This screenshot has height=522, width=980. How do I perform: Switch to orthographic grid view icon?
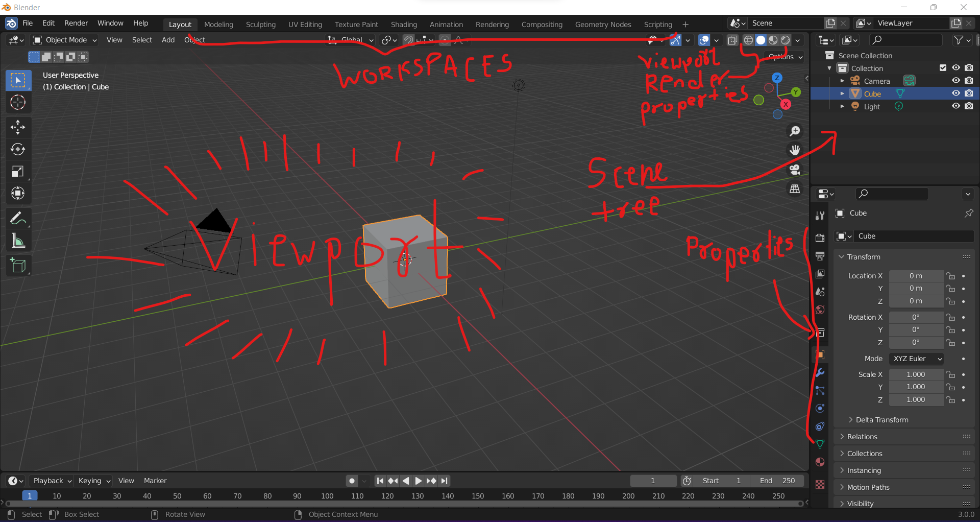795,189
